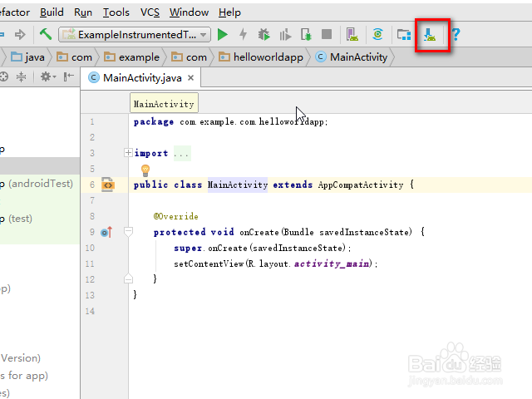Click highlighted MainActivity class name on line 6
Screen dimensions: 532x399
point(238,185)
